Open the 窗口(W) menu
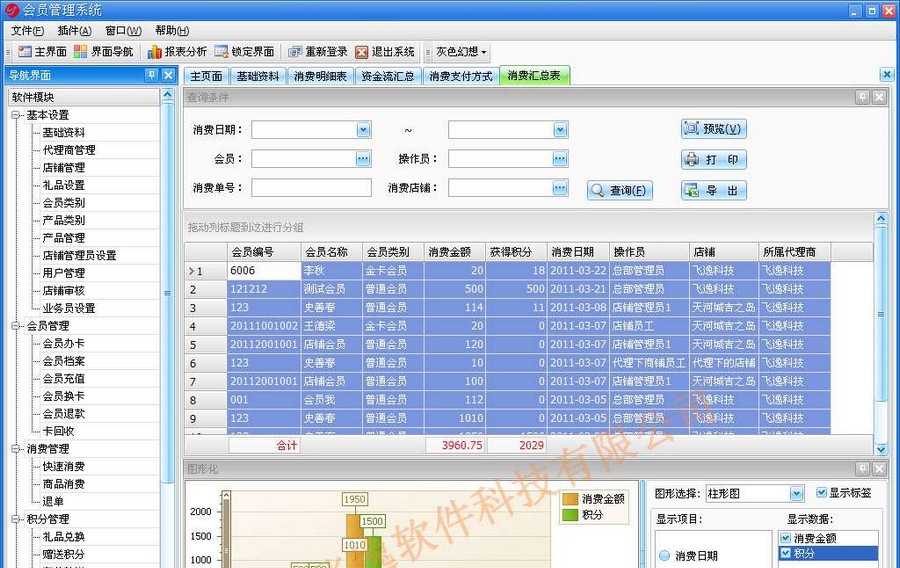Screen dimensions: 900x568 point(123,30)
